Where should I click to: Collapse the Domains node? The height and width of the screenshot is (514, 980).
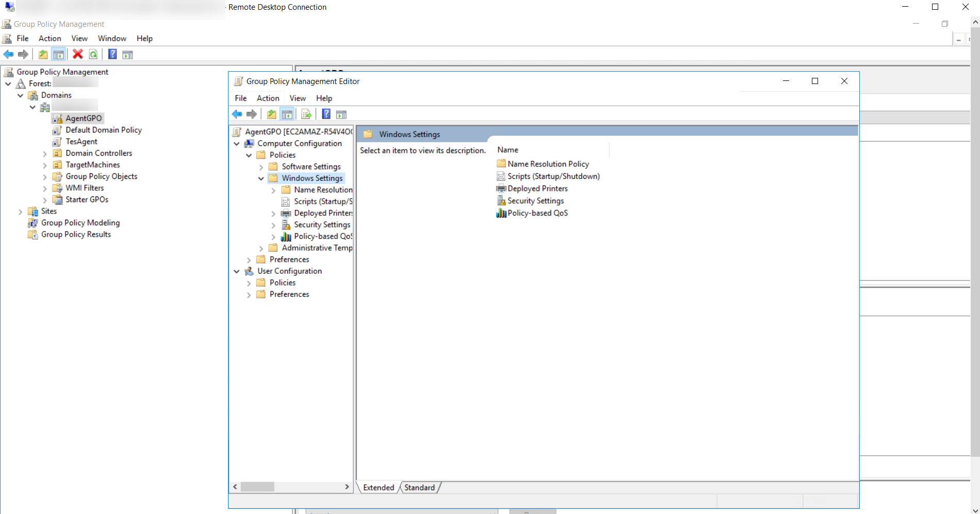click(21, 95)
